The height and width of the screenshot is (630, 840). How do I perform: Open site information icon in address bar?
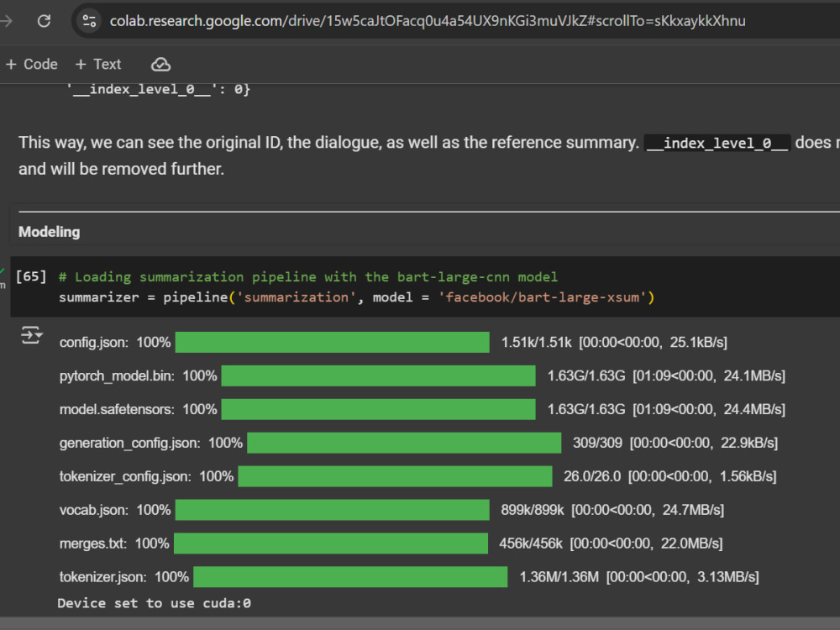click(x=89, y=21)
